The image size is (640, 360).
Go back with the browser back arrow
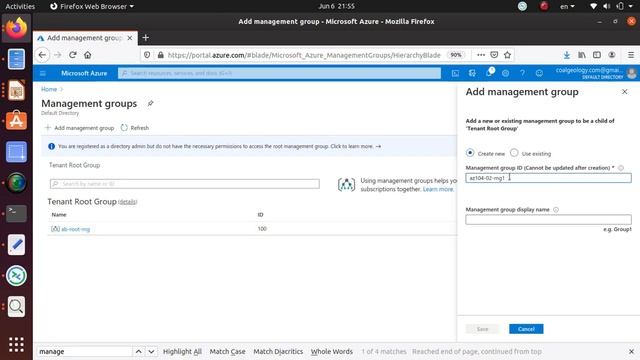(x=42, y=55)
